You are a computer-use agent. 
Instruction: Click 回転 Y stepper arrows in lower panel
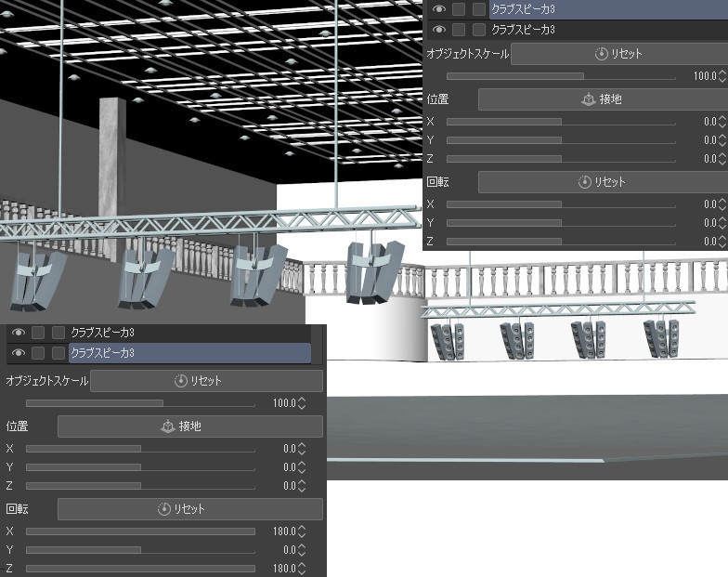(x=302, y=550)
